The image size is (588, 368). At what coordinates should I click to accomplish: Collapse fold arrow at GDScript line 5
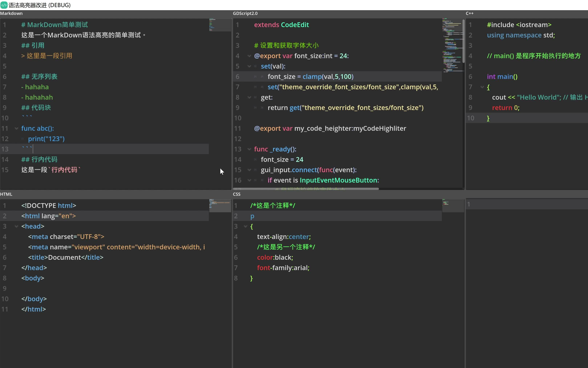click(x=249, y=66)
